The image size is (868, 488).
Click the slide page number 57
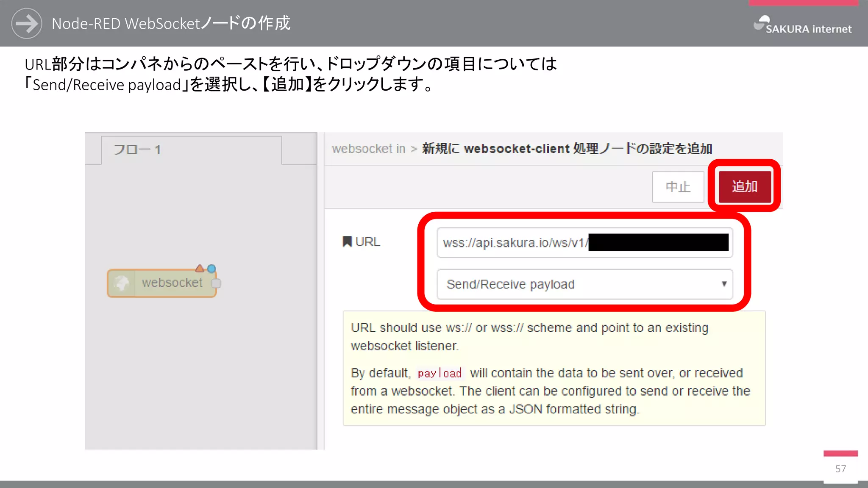pos(840,469)
